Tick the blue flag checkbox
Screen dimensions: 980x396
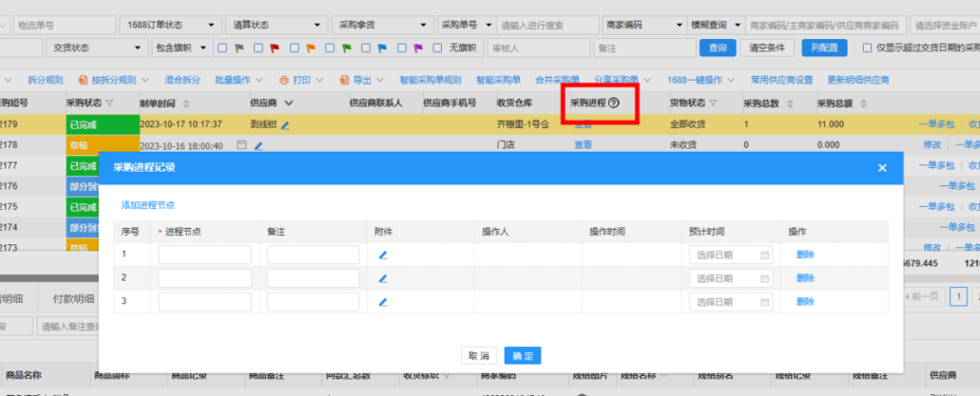[367, 47]
